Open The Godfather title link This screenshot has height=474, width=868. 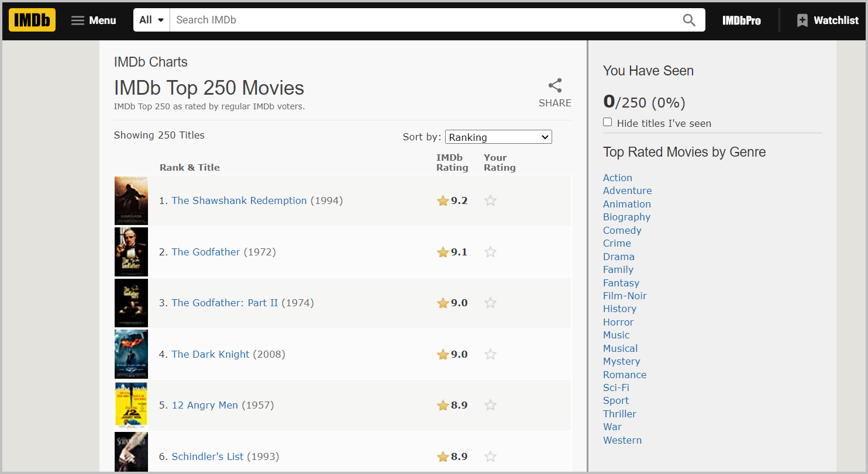click(206, 252)
